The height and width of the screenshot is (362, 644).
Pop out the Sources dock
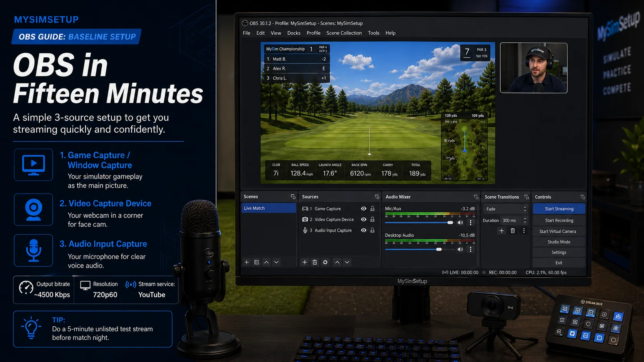[377, 197]
